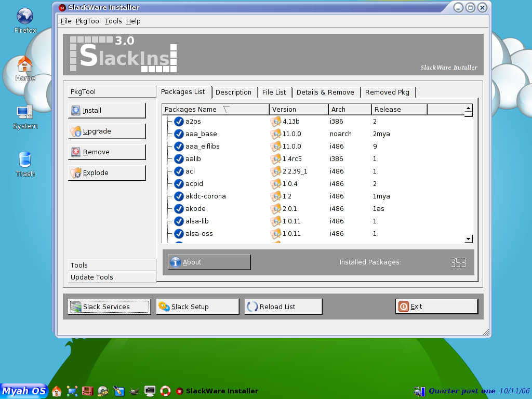Sort by Arch column header
This screenshot has height=399, width=532.
(x=350, y=110)
